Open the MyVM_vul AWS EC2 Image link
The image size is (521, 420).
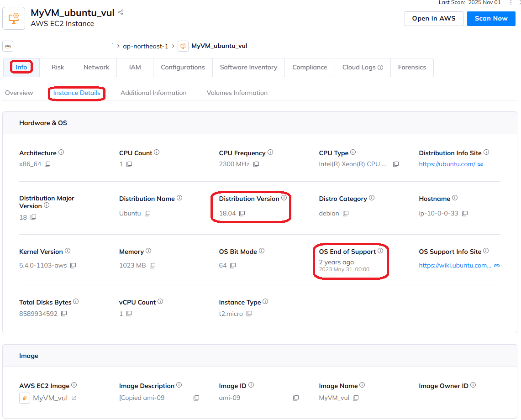coord(50,398)
